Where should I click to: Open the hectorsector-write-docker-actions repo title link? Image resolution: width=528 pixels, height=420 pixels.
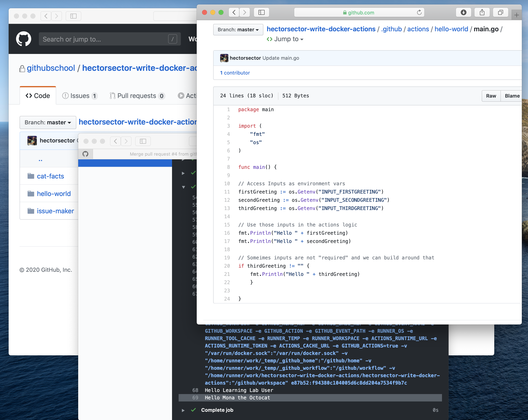(139, 68)
